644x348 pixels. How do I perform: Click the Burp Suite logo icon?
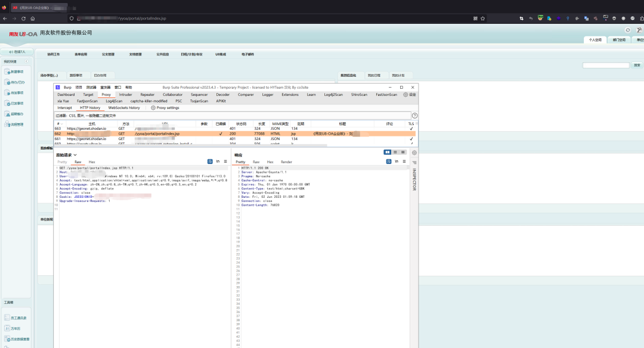pos(58,88)
